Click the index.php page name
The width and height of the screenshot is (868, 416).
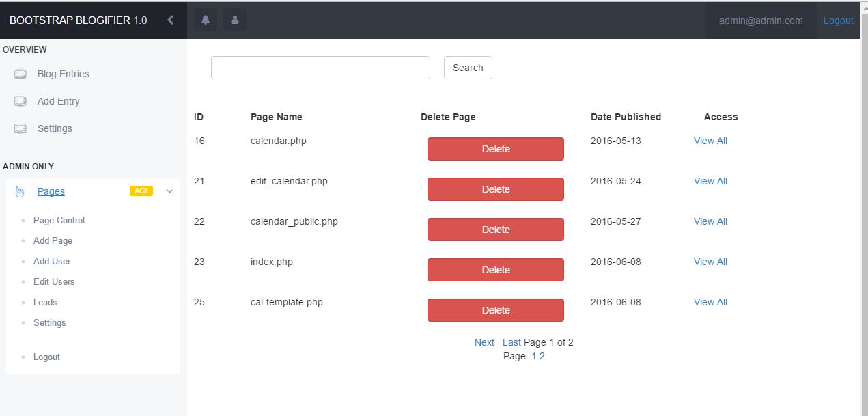click(272, 262)
